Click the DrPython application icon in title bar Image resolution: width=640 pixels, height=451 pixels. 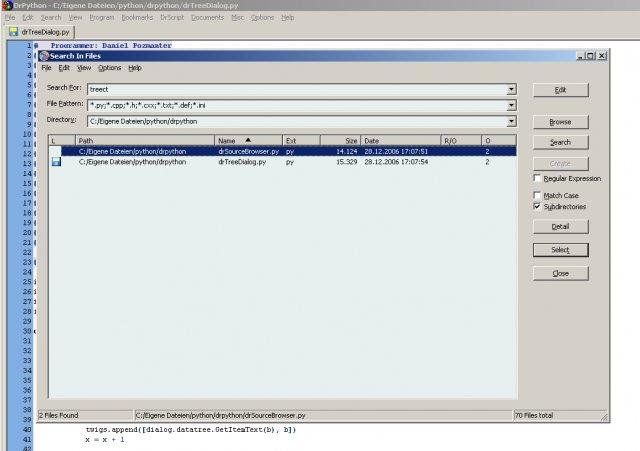coord(7,5)
